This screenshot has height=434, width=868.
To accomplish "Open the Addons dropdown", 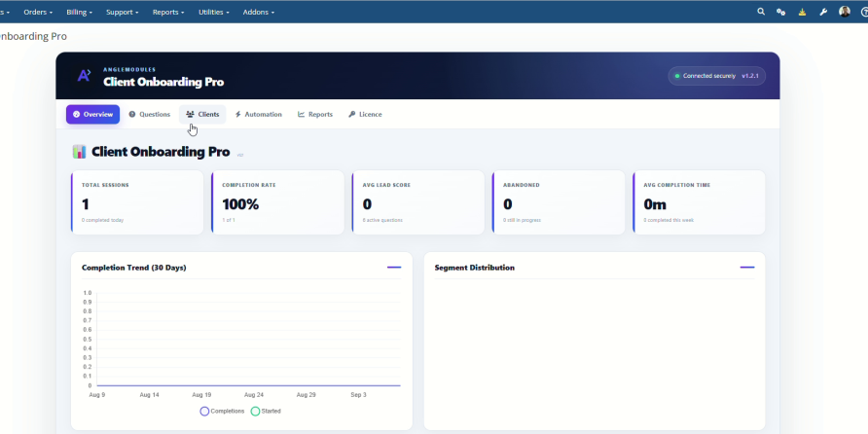I will (x=259, y=12).
